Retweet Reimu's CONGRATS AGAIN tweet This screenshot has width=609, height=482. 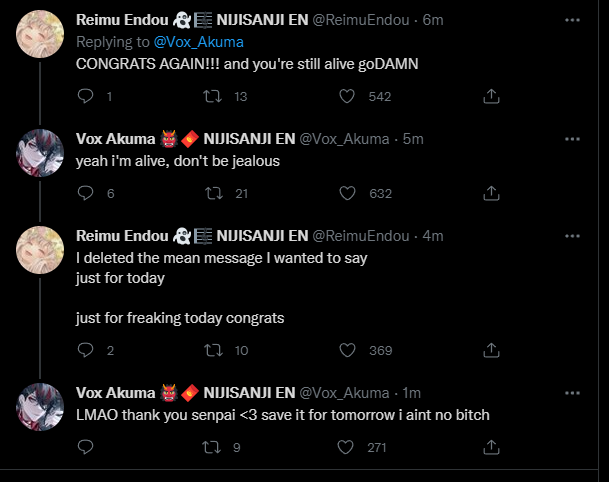(212, 96)
